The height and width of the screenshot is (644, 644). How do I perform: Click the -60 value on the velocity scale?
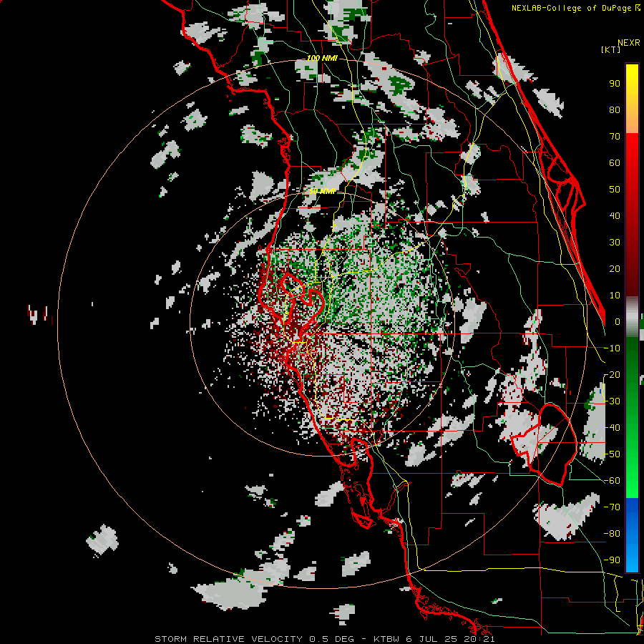point(612,481)
